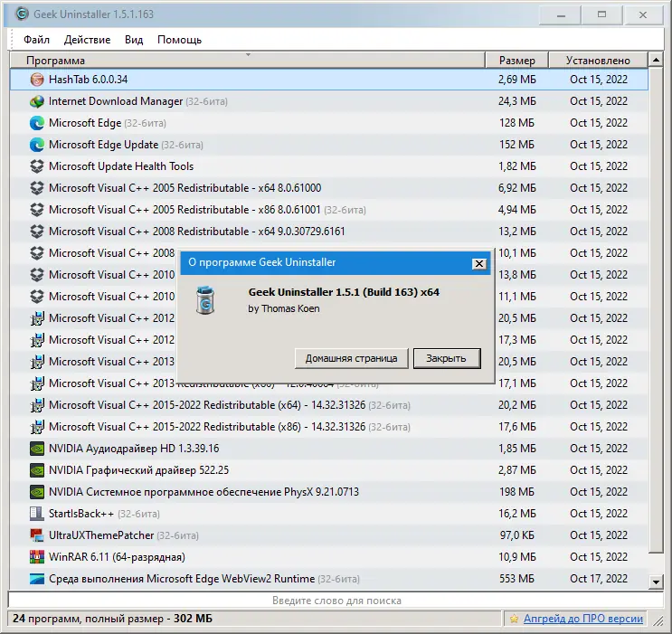672x634 pixels.
Task: Click the Visual C++ 2015-2022 (x86) icon
Action: coord(37,427)
